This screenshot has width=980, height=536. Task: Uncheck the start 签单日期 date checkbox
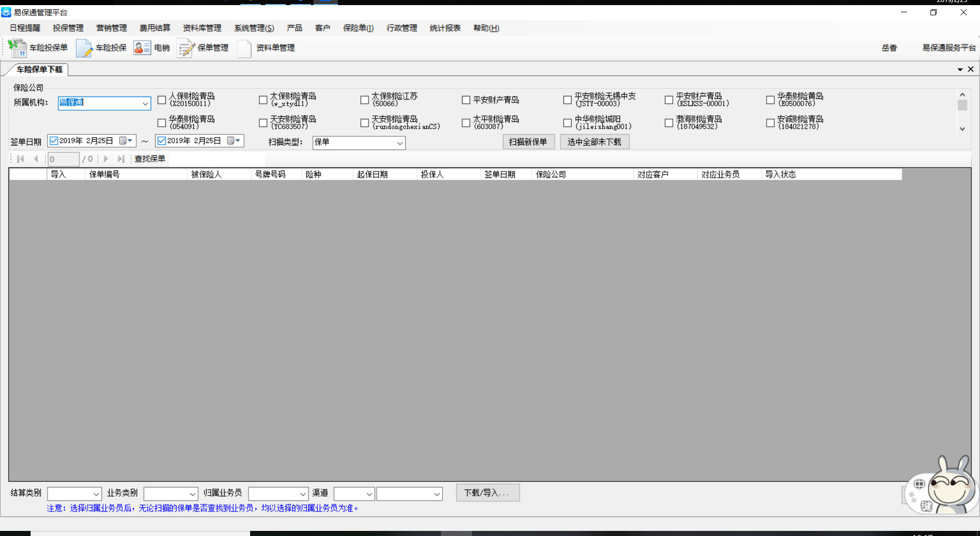coord(54,141)
